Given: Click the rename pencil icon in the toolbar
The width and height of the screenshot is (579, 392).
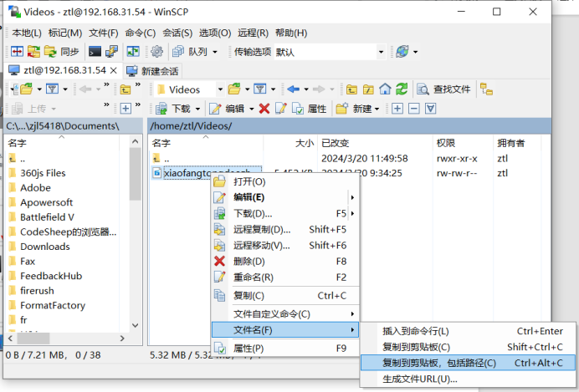Looking at the screenshot, I should 280,109.
